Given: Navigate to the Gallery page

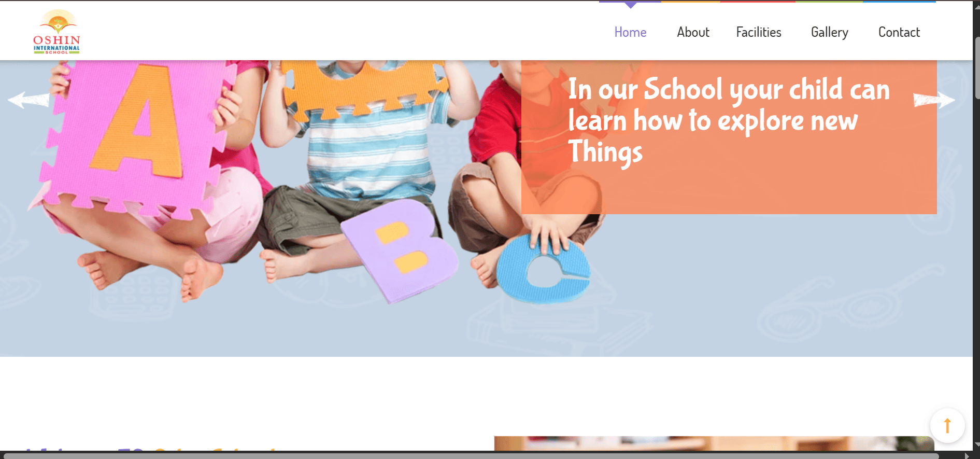Looking at the screenshot, I should tap(829, 32).
